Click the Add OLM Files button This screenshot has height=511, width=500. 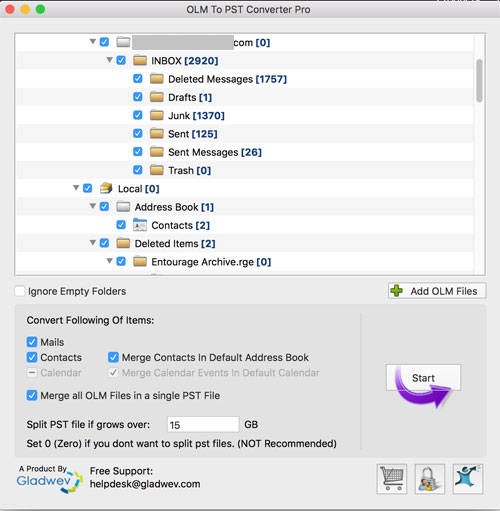point(437,291)
